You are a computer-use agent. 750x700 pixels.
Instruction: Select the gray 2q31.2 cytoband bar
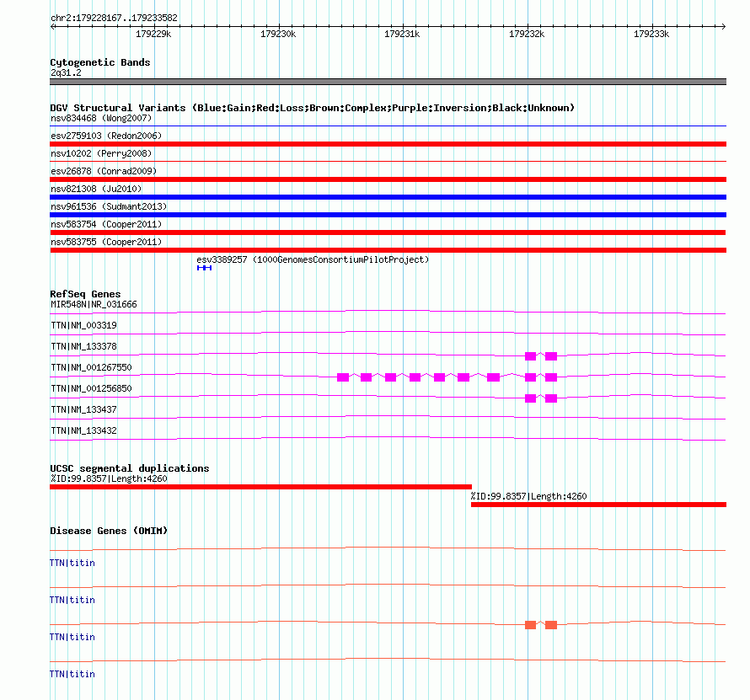[x=388, y=82]
